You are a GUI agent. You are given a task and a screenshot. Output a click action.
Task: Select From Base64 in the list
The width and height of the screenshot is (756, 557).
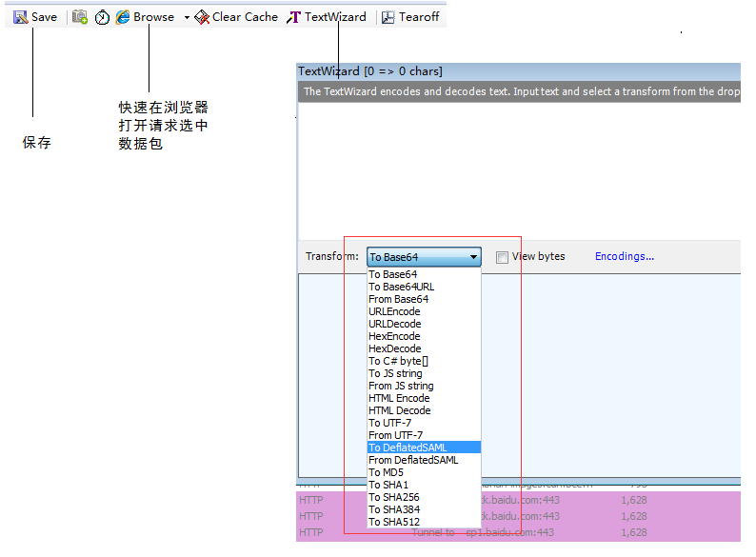pos(424,299)
